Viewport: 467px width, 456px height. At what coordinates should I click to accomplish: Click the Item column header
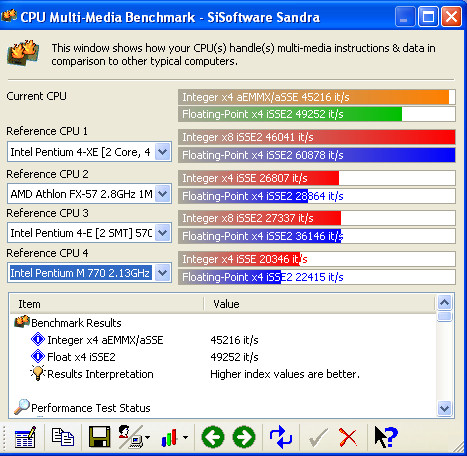(107, 304)
